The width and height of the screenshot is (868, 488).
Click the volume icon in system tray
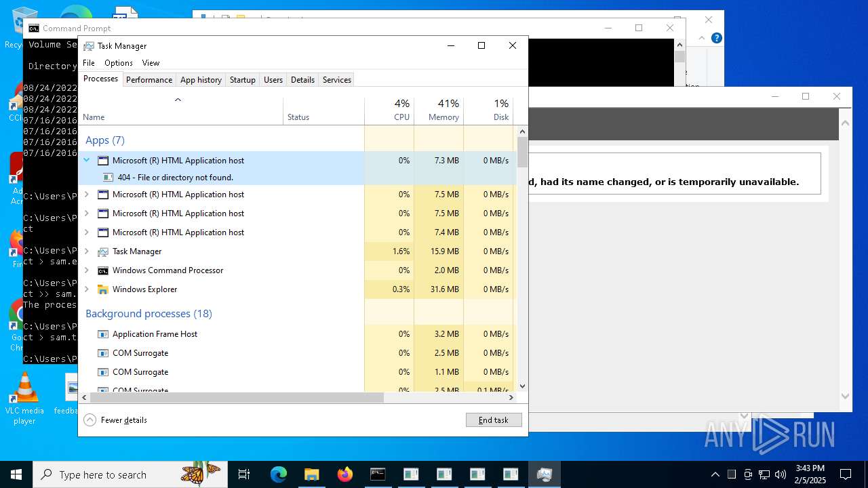pyautogui.click(x=781, y=474)
